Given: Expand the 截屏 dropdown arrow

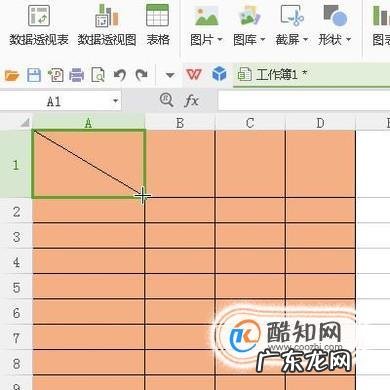Looking at the screenshot, I should (x=305, y=40).
